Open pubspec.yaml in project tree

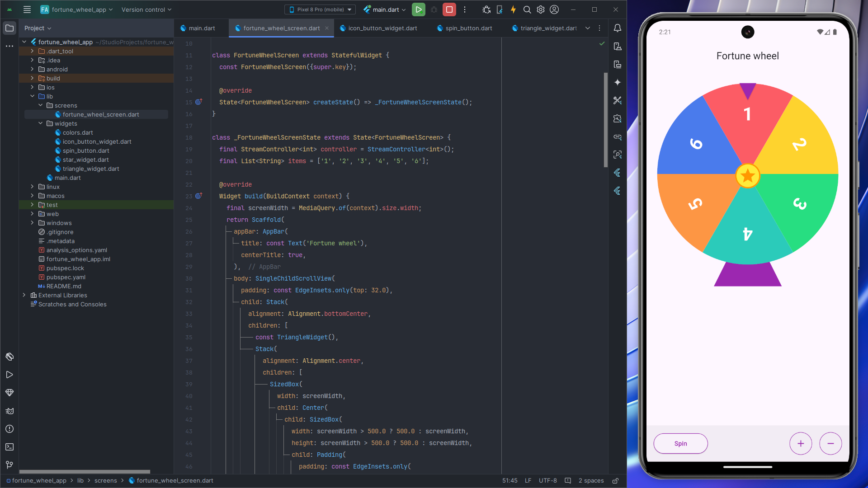(66, 277)
